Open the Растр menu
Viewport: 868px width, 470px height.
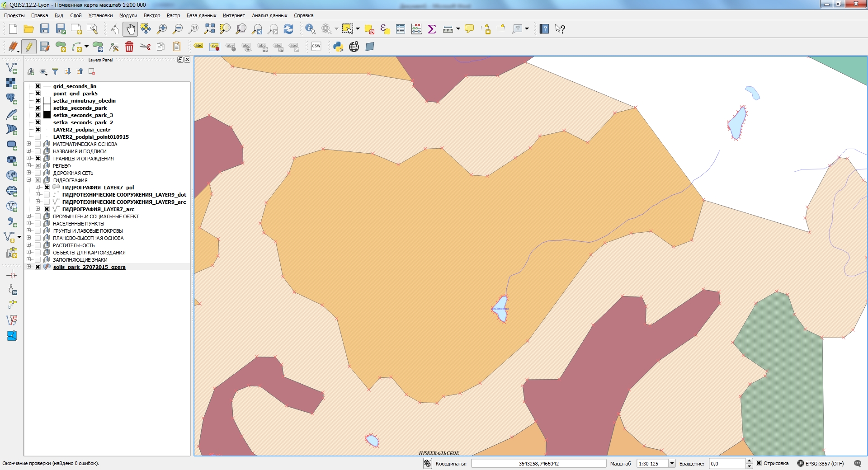click(173, 15)
